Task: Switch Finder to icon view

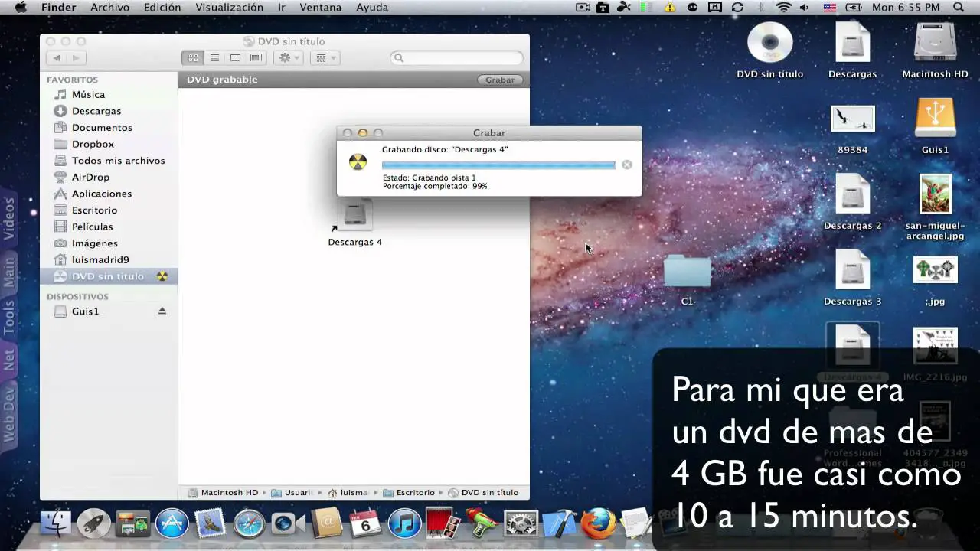Action: 193,58
